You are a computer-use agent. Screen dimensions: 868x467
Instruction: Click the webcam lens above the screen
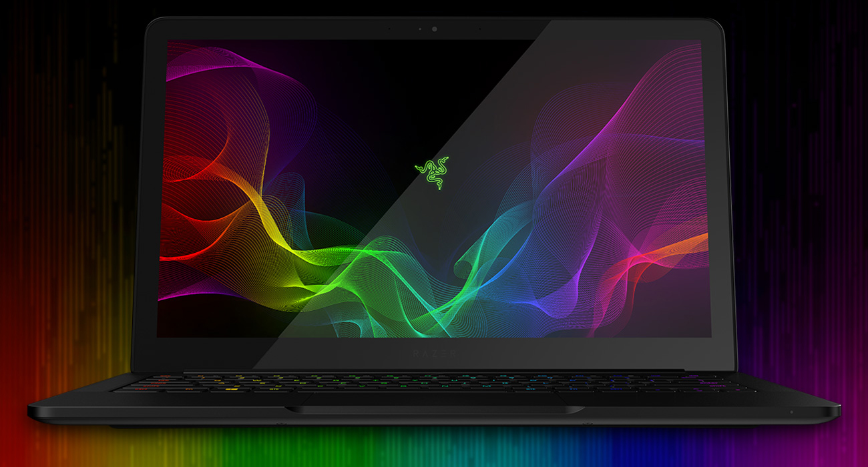coord(434,29)
